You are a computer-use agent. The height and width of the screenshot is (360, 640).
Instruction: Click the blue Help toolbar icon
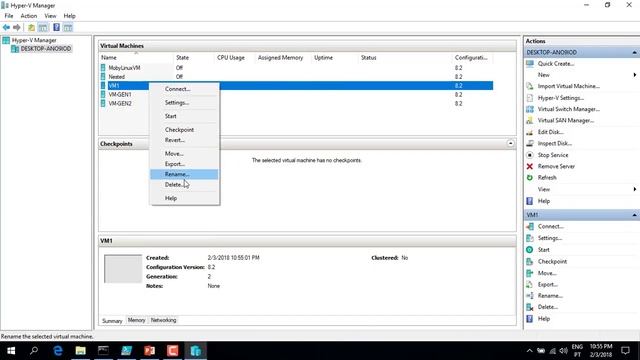click(56, 27)
